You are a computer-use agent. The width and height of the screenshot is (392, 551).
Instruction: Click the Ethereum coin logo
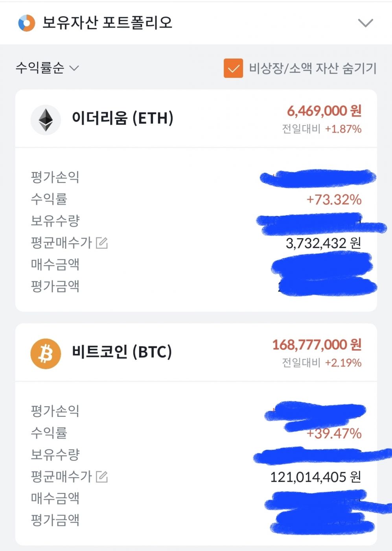(46, 120)
